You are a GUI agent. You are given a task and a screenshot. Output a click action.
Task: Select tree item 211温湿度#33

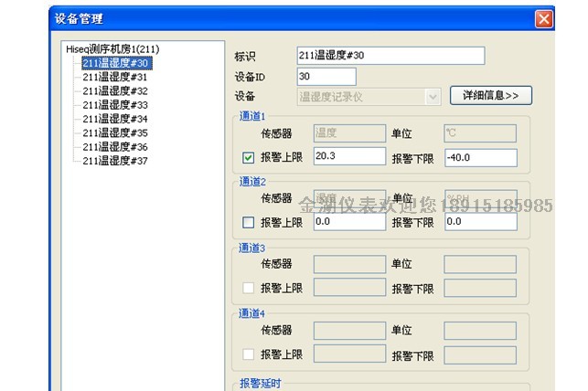click(x=115, y=105)
